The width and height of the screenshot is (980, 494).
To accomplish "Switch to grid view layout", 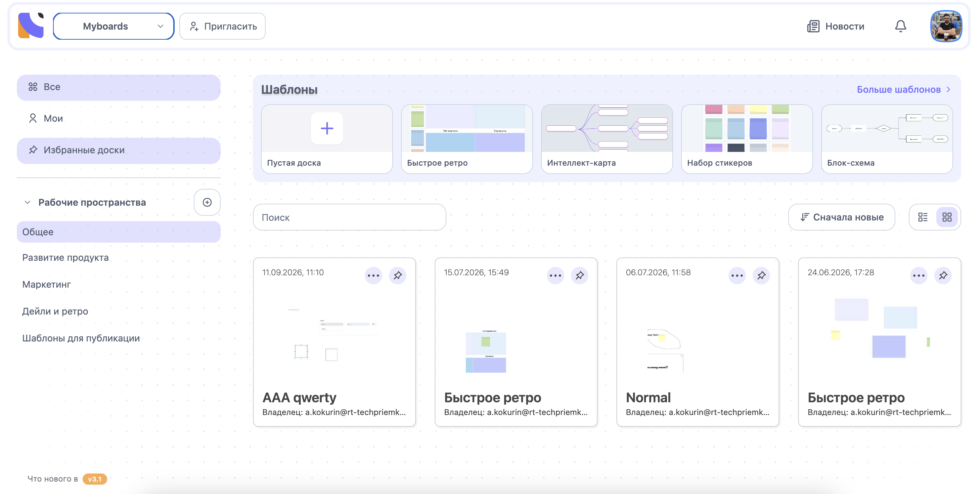I will click(946, 217).
